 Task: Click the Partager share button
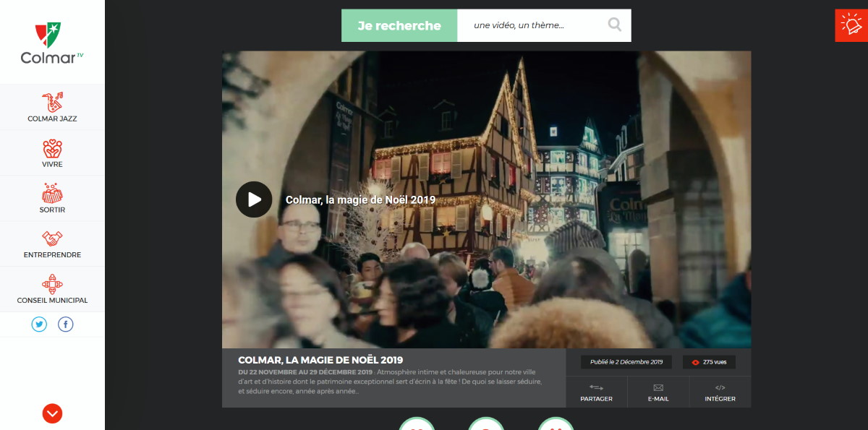pos(596,392)
